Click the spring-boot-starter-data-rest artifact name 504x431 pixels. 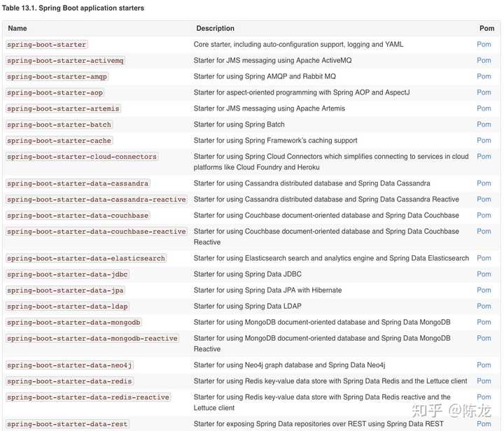coord(67,424)
